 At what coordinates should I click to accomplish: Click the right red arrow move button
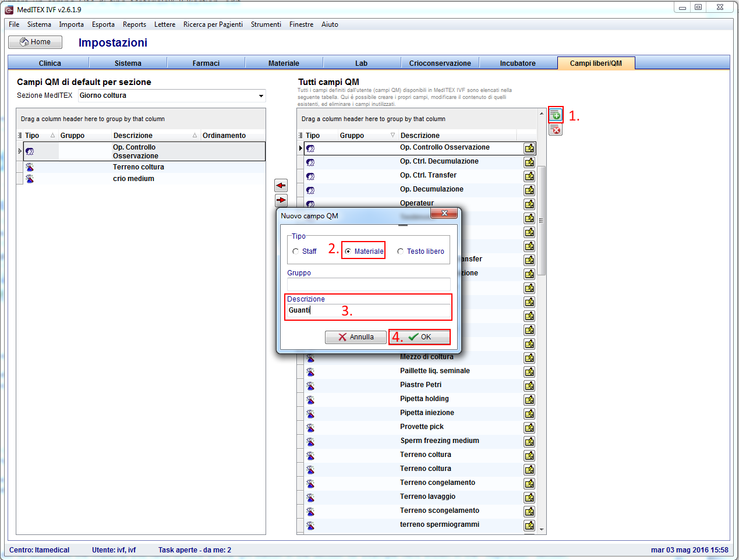[x=281, y=200]
